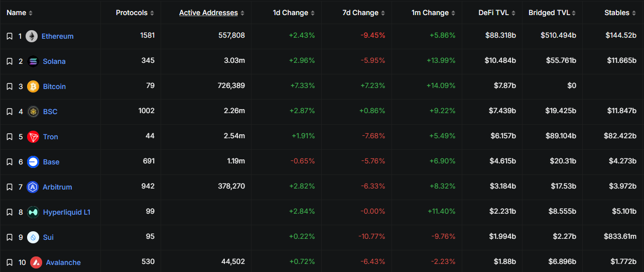The height and width of the screenshot is (272, 644).
Task: Click Arbitrum DeFi TVL $3.184b
Action: tap(503, 186)
